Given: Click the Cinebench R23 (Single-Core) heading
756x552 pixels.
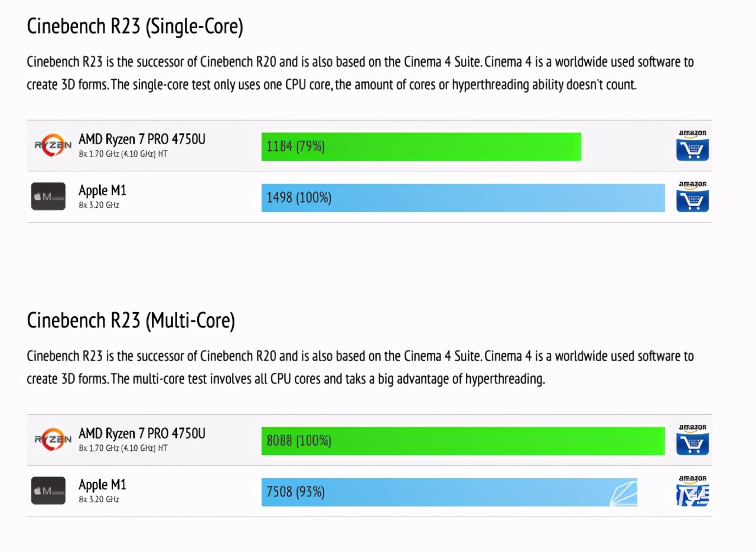Looking at the screenshot, I should pos(135,27).
